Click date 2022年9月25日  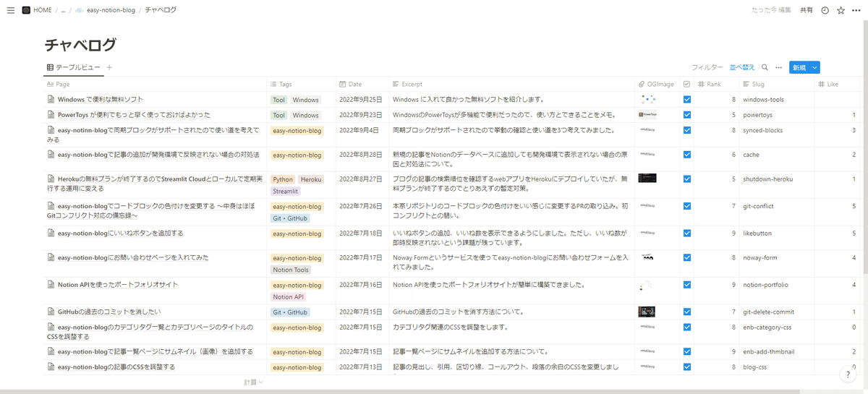(x=360, y=100)
